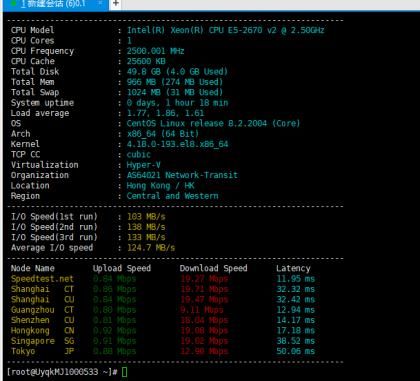
Task: Select the Speedtest.net node name row
Action: [x=42, y=279]
